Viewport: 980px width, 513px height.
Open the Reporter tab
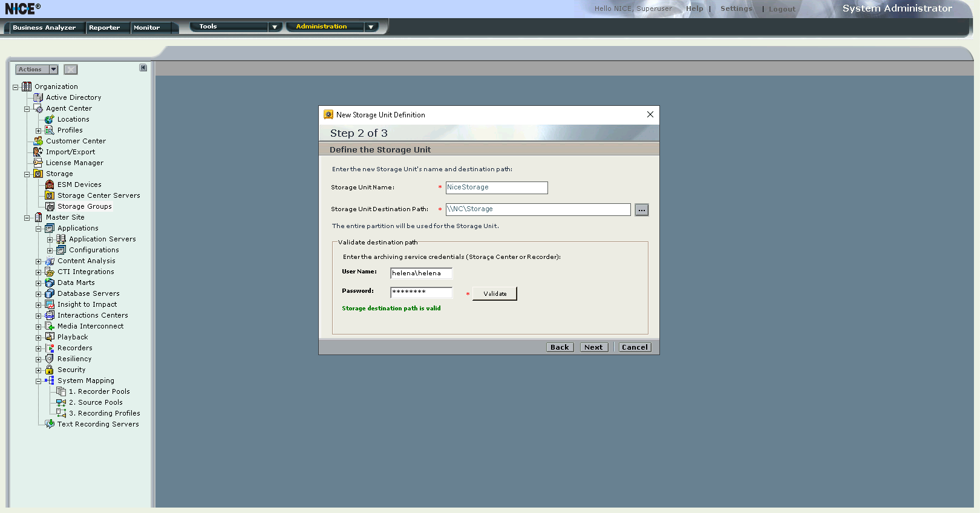tap(104, 28)
